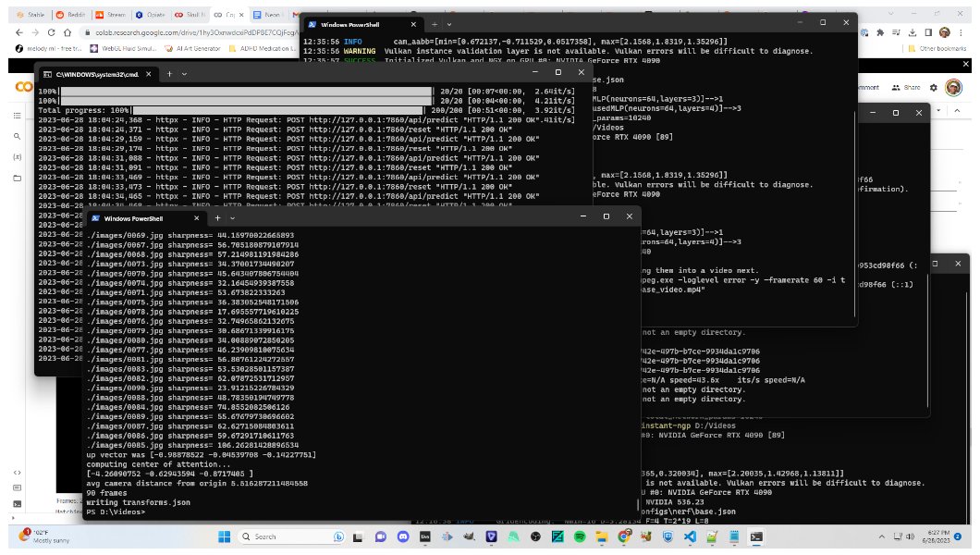980x555 pixels.
Task: Reload the Colab page in Chrome
Action: (x=51, y=32)
